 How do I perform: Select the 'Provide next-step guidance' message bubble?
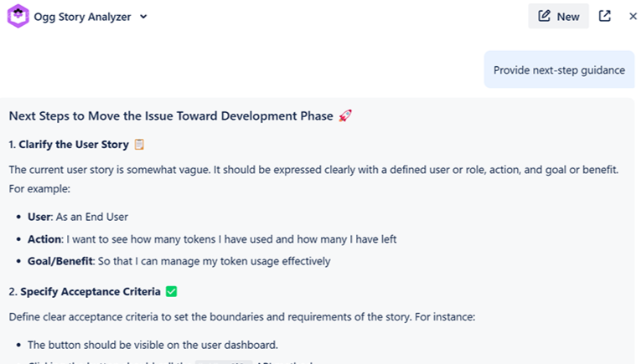(559, 69)
